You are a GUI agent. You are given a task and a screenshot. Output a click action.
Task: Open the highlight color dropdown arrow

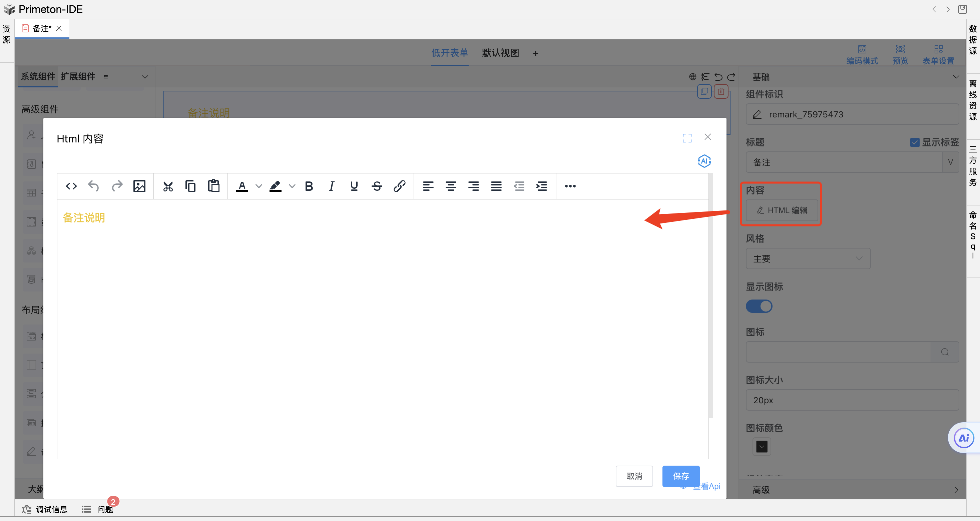click(292, 186)
